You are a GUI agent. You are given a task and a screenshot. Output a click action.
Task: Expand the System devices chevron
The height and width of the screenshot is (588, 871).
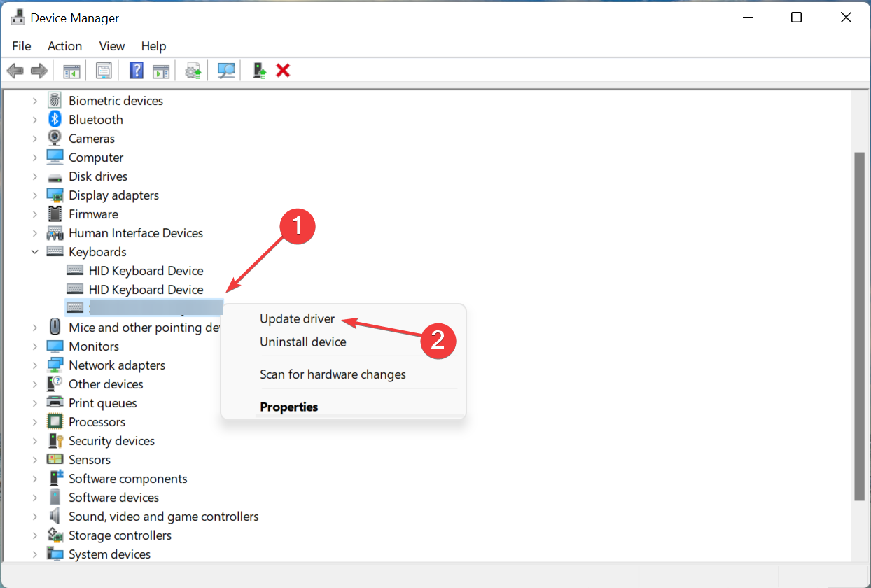coord(34,554)
